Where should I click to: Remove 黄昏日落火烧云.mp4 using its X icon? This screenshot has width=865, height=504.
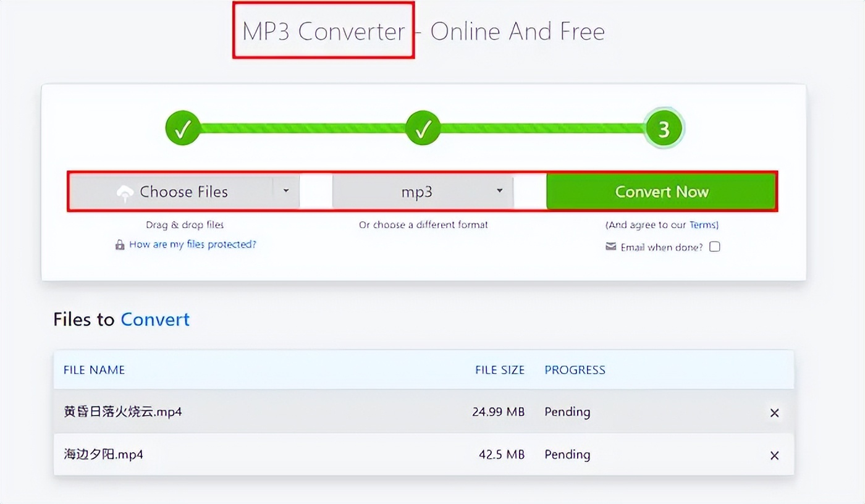pyautogui.click(x=774, y=413)
